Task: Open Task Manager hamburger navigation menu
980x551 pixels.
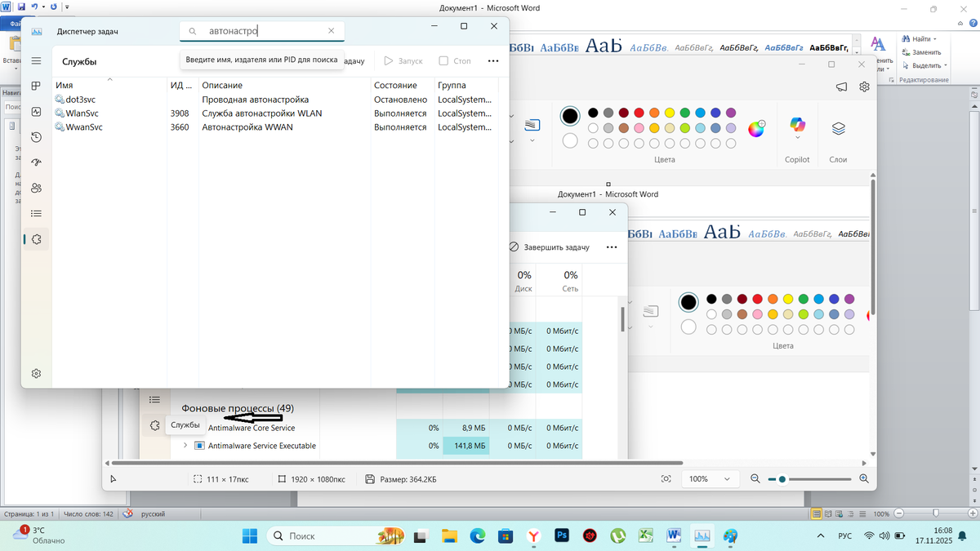Action: [x=36, y=61]
